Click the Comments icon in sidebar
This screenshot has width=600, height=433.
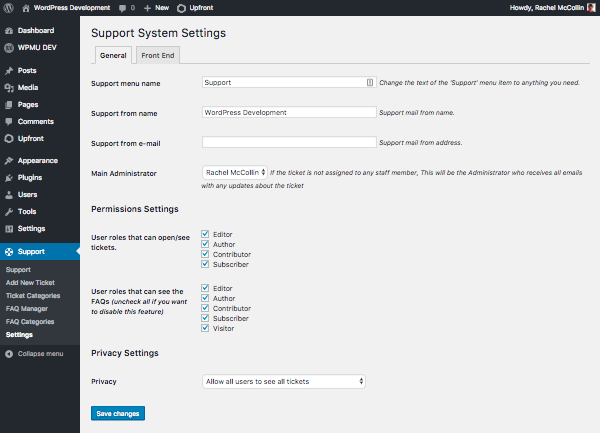(x=9, y=122)
